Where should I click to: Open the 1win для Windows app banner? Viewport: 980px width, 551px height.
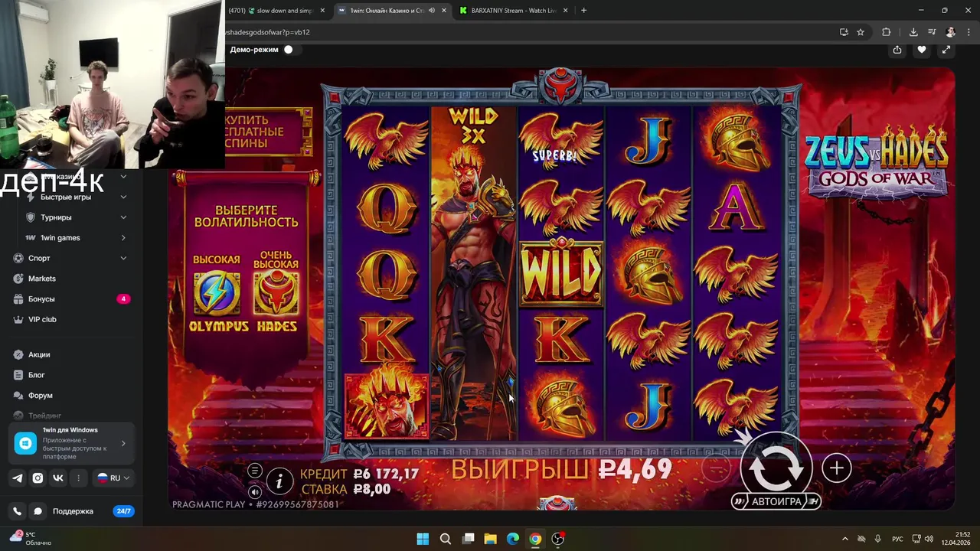[72, 443]
